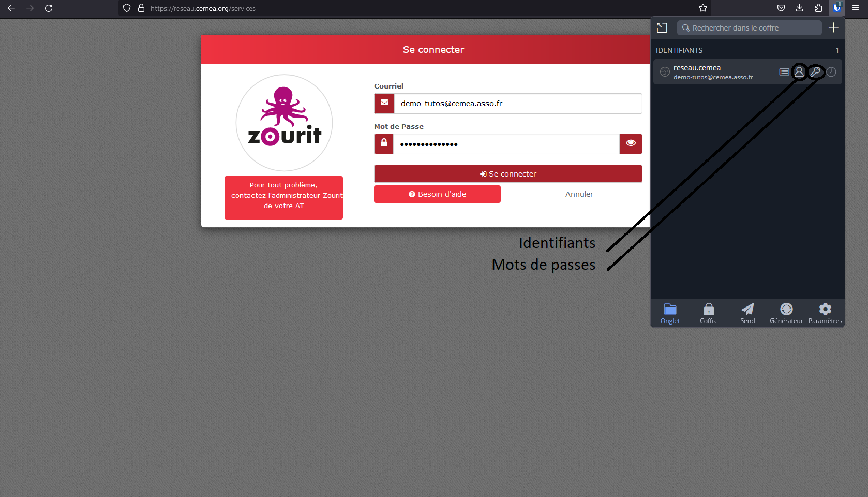Image resolution: width=868 pixels, height=497 pixels.
Task: Click the Besoin d'aide button
Action: tap(437, 194)
